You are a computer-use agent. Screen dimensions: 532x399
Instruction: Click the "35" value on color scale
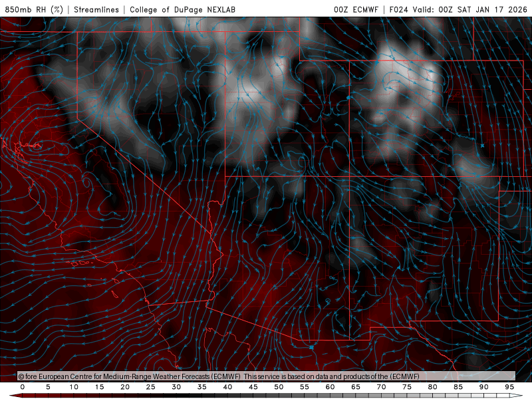click(202, 387)
